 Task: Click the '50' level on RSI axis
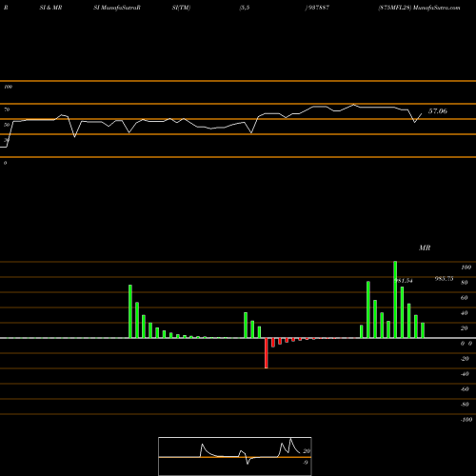click(x=7, y=125)
